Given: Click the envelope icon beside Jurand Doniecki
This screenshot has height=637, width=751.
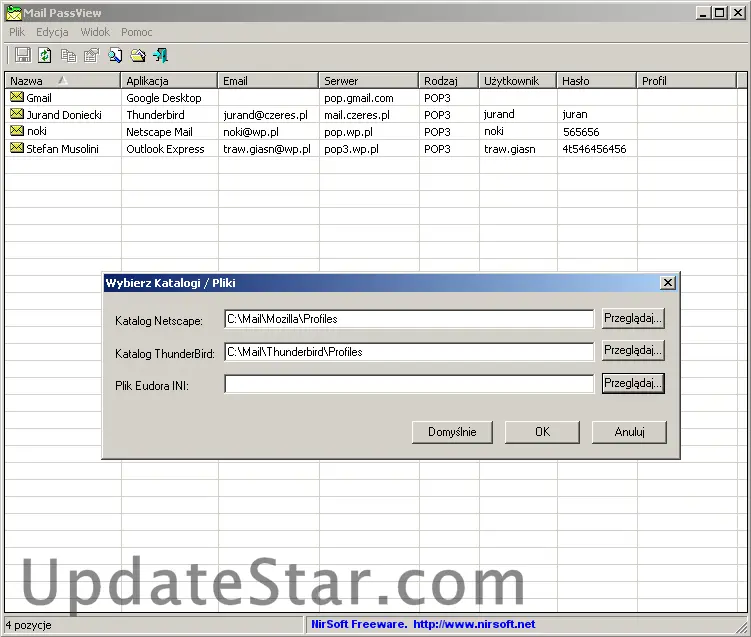Looking at the screenshot, I should (17, 114).
